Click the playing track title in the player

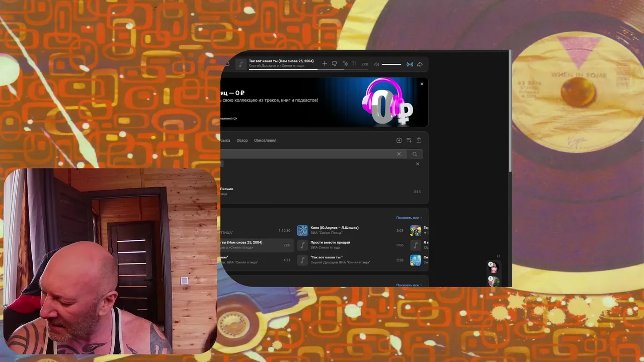281,61
